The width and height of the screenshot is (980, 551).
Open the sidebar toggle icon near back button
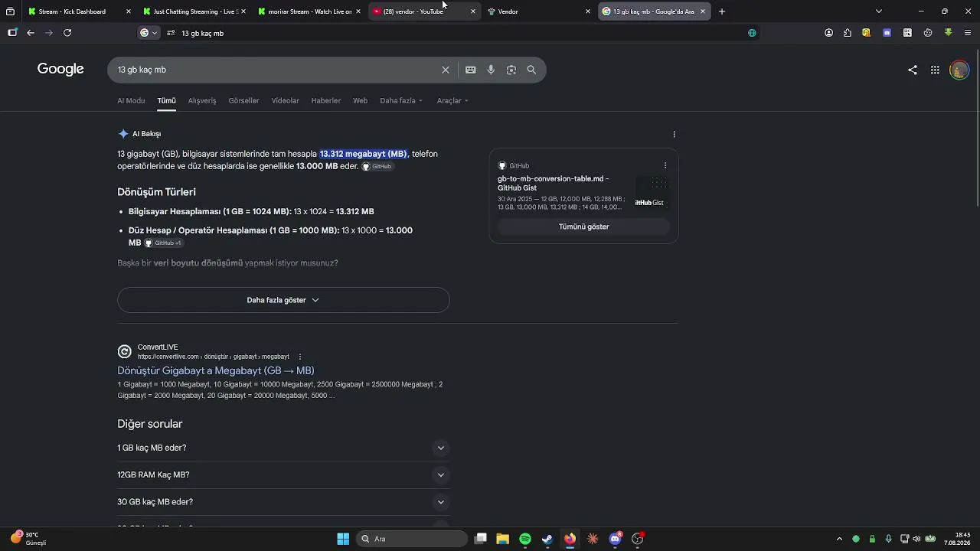coord(12,33)
